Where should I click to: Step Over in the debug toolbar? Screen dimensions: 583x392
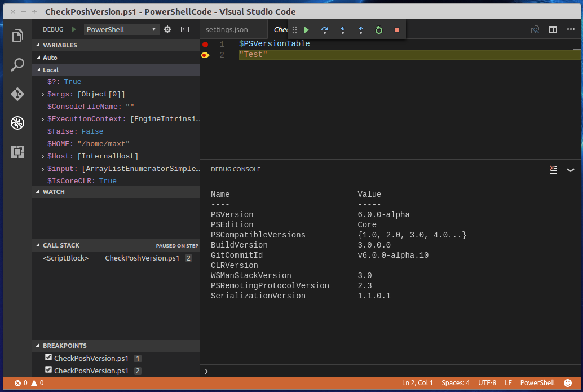325,30
